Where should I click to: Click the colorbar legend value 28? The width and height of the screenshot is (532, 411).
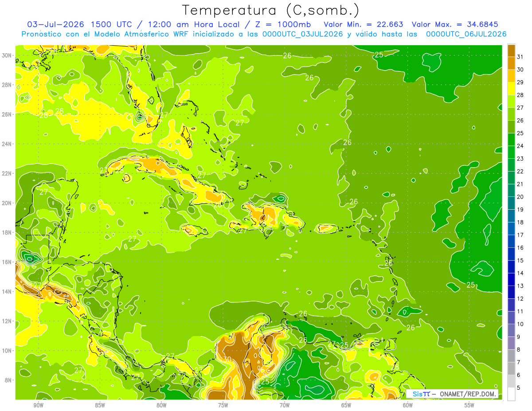tap(520, 95)
